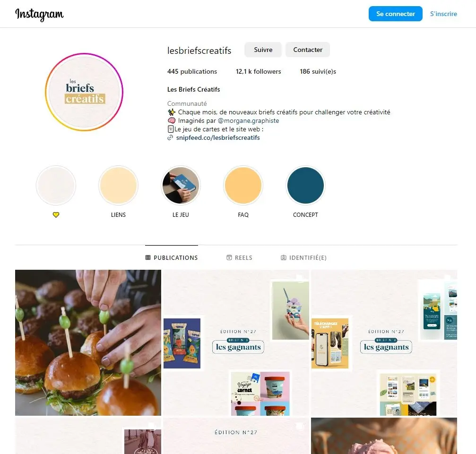Switch to the PUBLICATIONS tab

click(172, 257)
